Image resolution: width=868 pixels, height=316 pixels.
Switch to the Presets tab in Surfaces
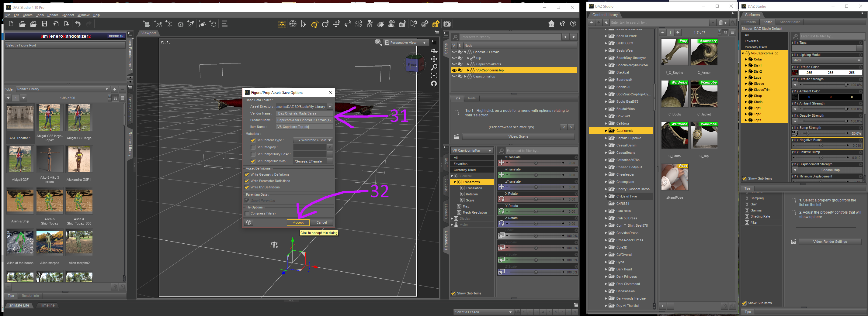click(x=750, y=22)
